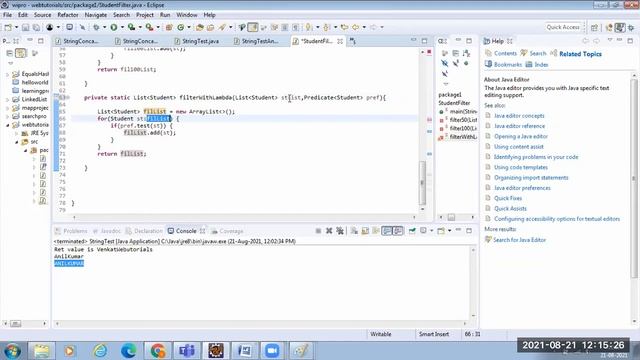The image size is (640, 360).
Task: Switch to the Debug perspective icon at far right
Action: coord(631,27)
